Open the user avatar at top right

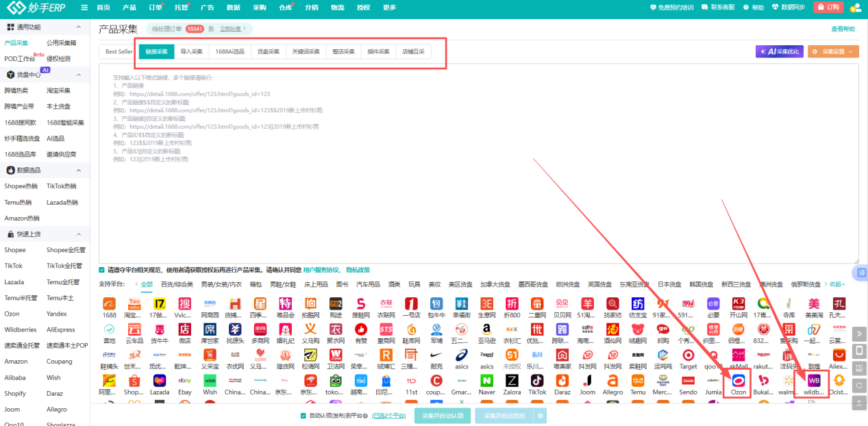(855, 8)
